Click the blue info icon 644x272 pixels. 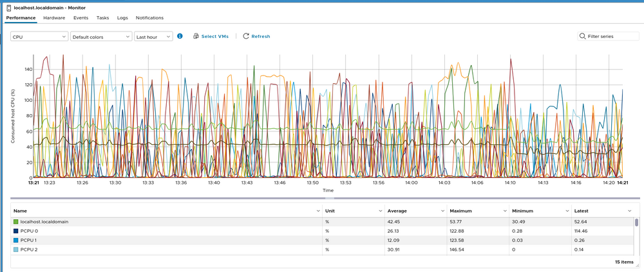click(180, 37)
